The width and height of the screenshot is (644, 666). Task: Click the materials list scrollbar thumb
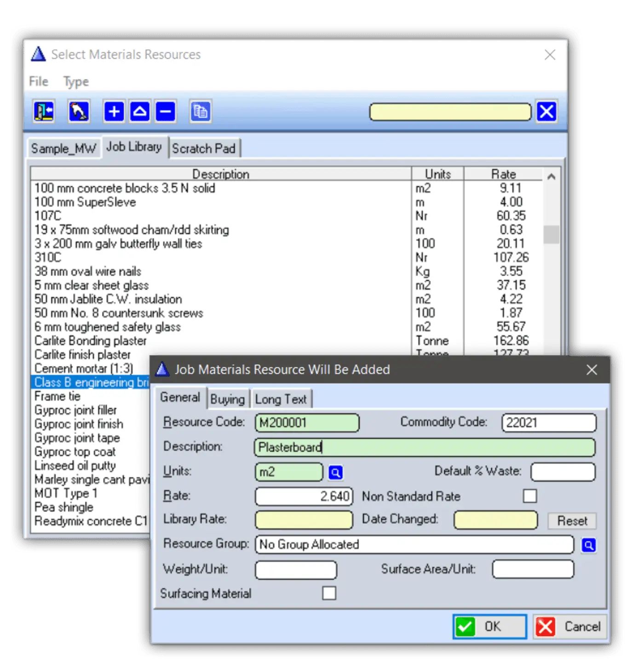pos(551,234)
